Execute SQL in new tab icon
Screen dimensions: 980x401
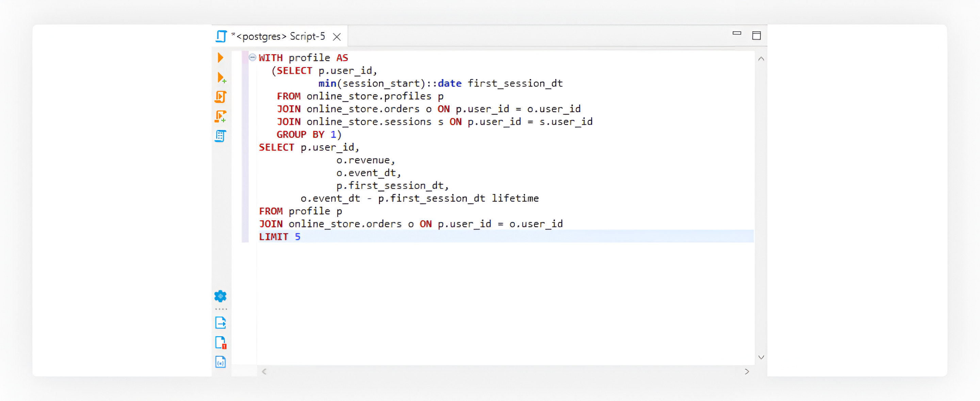[x=222, y=78]
